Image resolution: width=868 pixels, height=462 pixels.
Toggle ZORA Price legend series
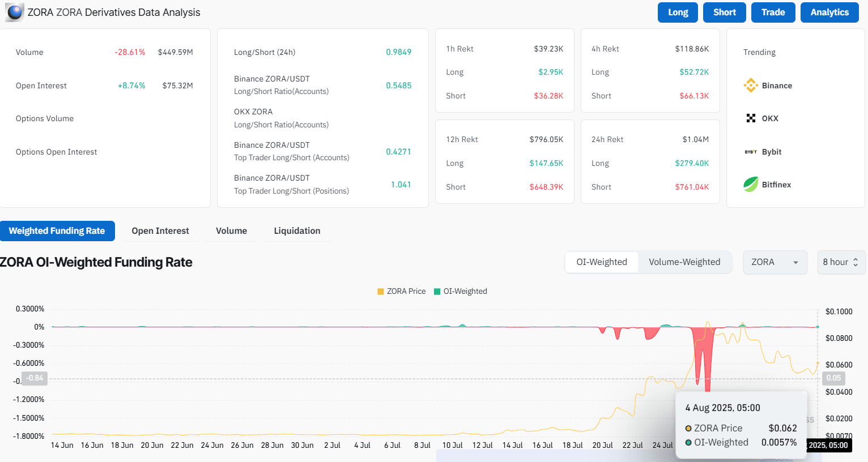(x=402, y=291)
